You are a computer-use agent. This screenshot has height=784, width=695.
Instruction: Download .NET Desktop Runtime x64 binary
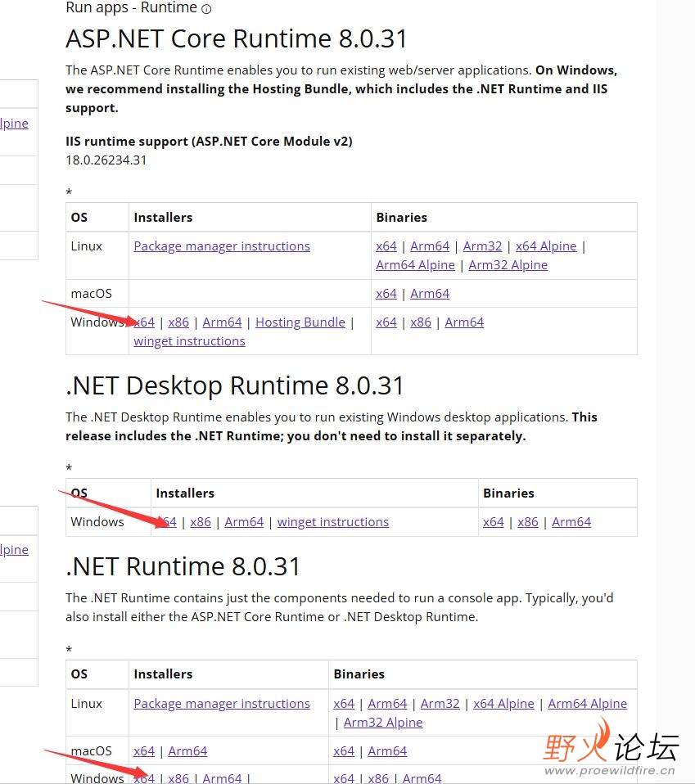493,521
